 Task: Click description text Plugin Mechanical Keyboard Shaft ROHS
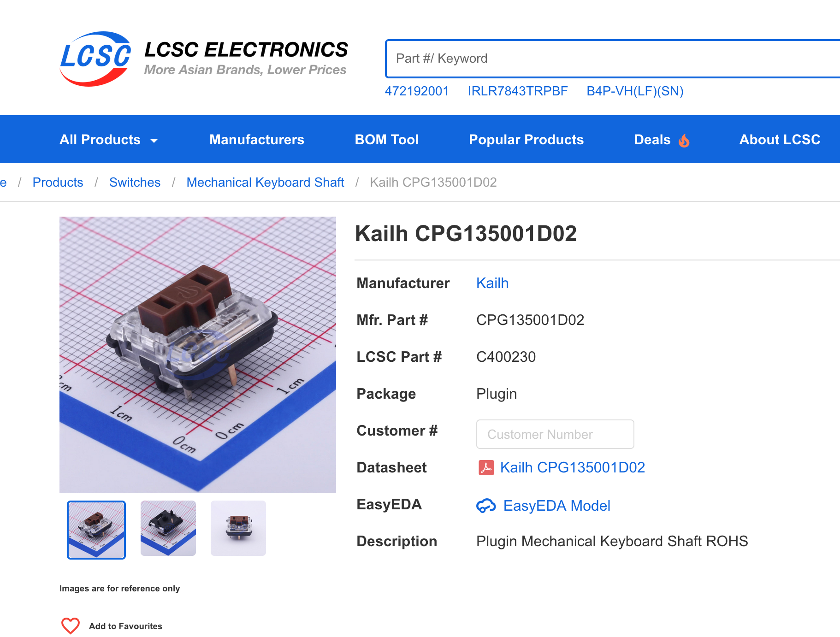pyautogui.click(x=612, y=541)
